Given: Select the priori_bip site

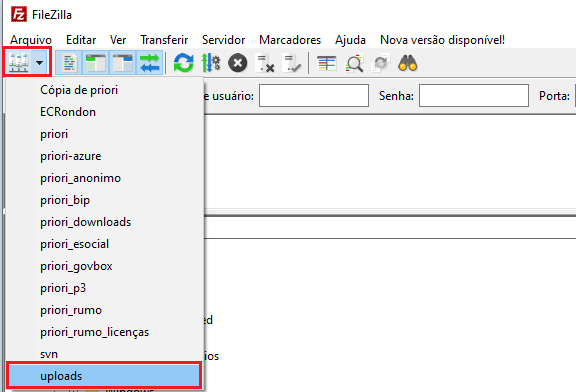Looking at the screenshot, I should pos(105,200).
